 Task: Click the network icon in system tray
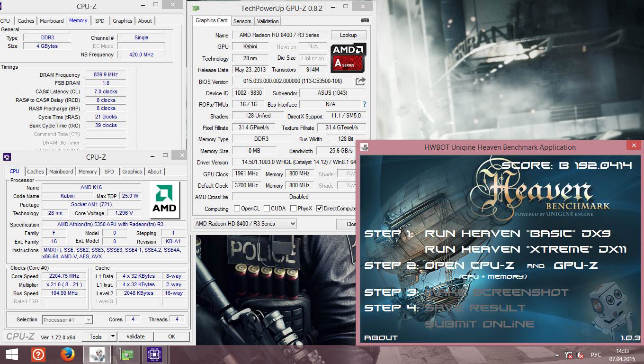coord(569,355)
